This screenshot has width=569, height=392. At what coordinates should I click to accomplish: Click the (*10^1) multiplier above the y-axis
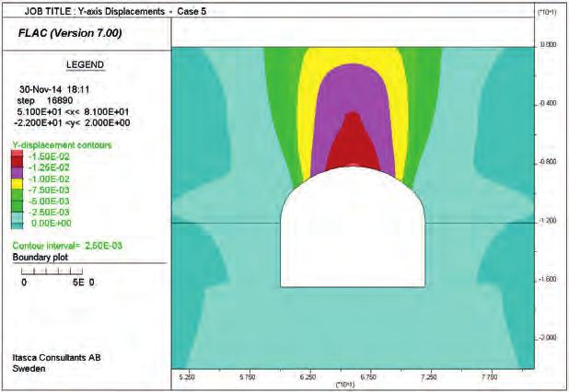tap(546, 13)
